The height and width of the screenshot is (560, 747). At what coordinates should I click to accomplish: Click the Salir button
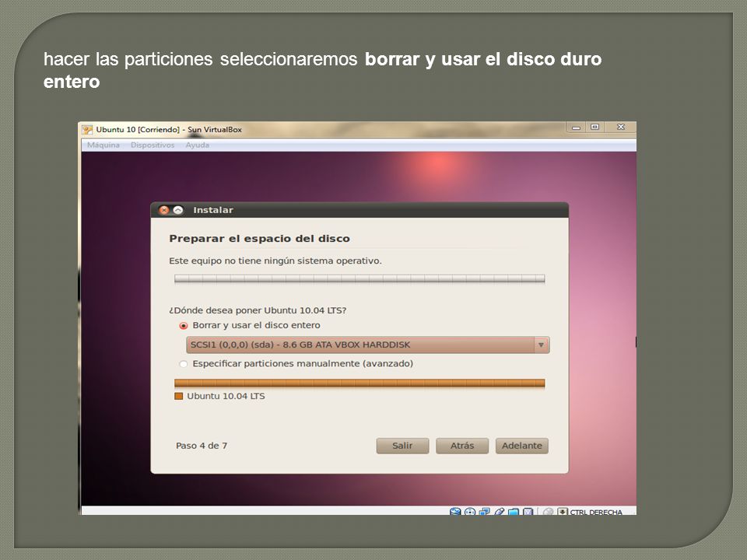tap(402, 446)
